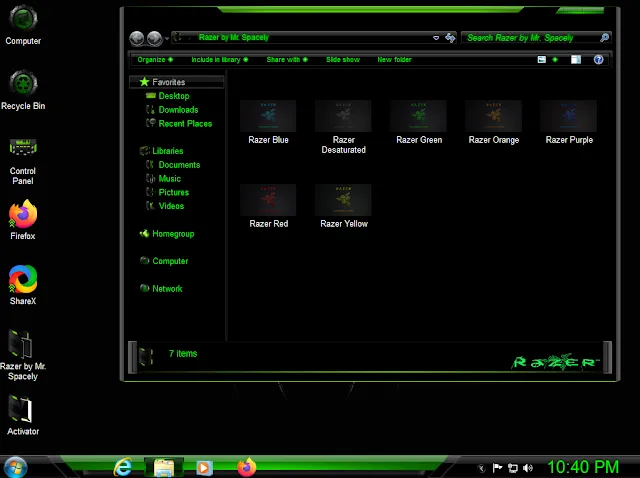
Task: Click the Razer by Mr. Spacely address path
Action: coord(234,38)
